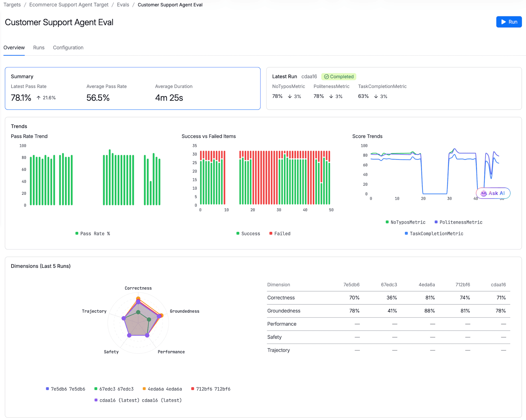Toggle Success legend swatch
The height and width of the screenshot is (420, 526).
tap(238, 233)
